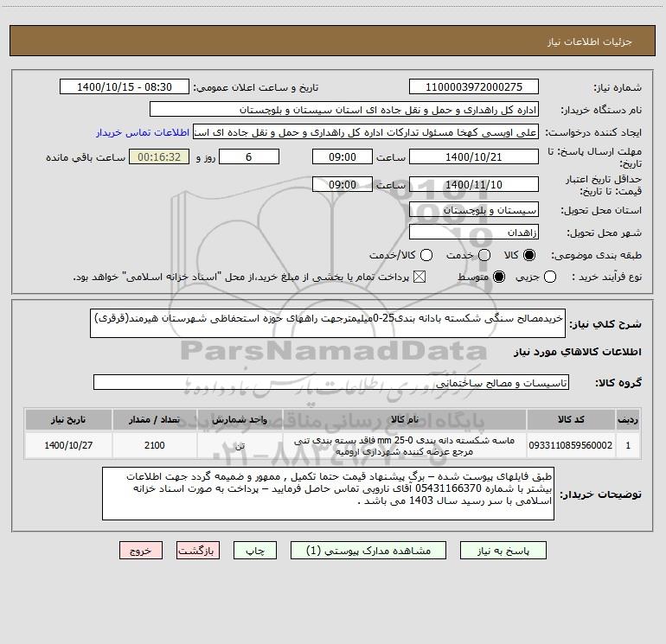Select the جزیی purchase type radio
The width and height of the screenshot is (666, 644).
[x=550, y=277]
